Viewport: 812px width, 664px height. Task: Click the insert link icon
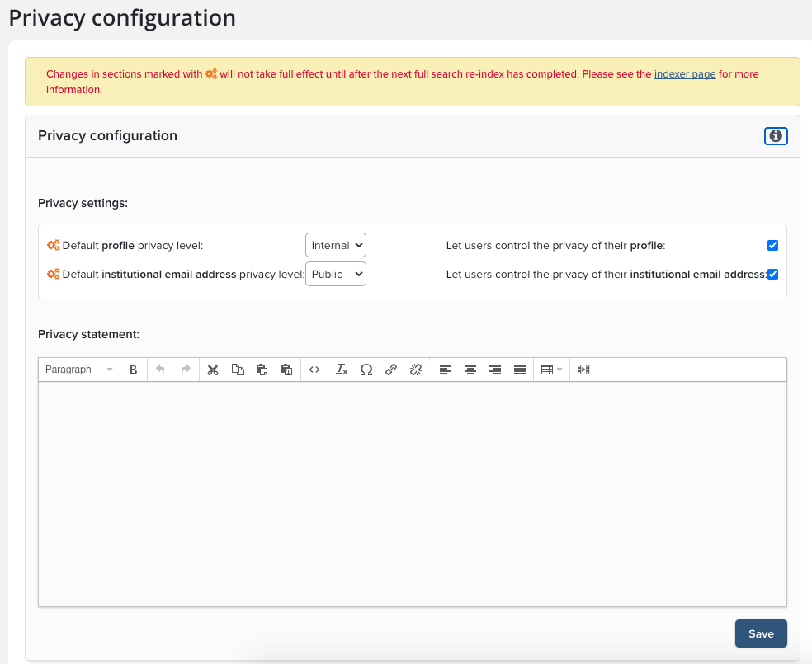[x=391, y=370]
